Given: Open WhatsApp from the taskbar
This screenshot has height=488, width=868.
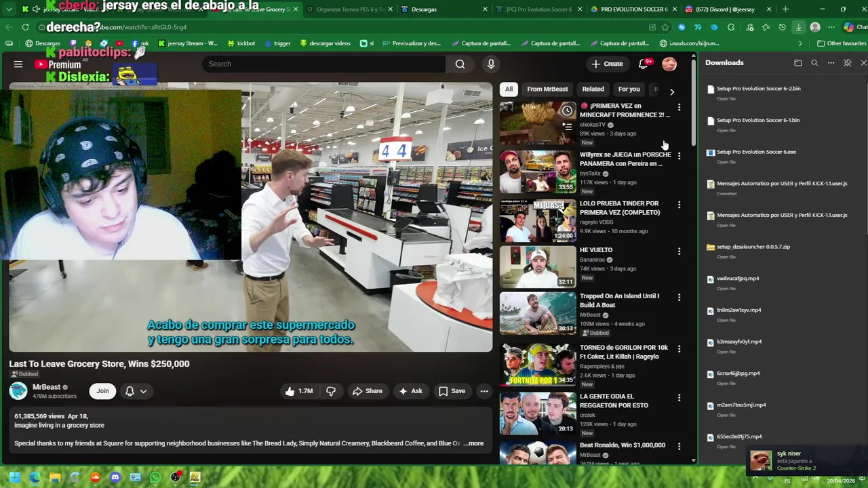Looking at the screenshot, I should pos(155,477).
